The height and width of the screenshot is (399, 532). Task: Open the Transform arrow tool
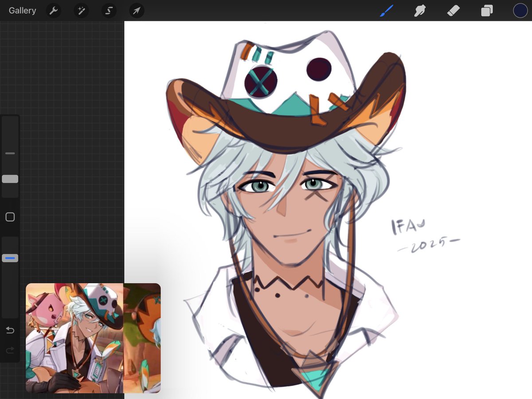tap(136, 10)
